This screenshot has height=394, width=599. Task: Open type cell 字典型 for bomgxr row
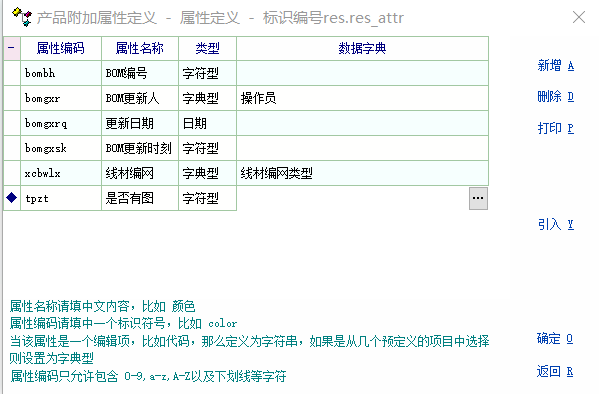coord(207,98)
